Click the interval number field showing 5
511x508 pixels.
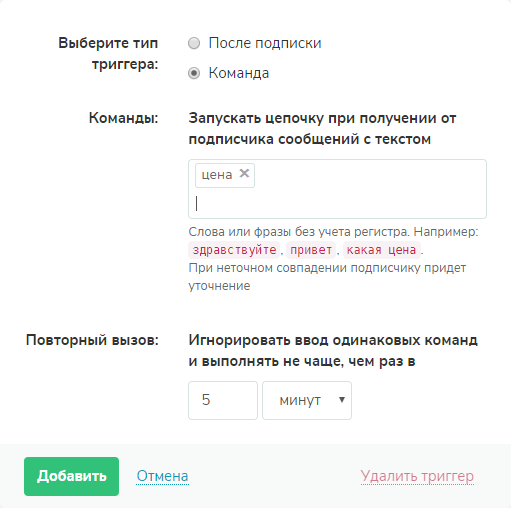(x=223, y=400)
